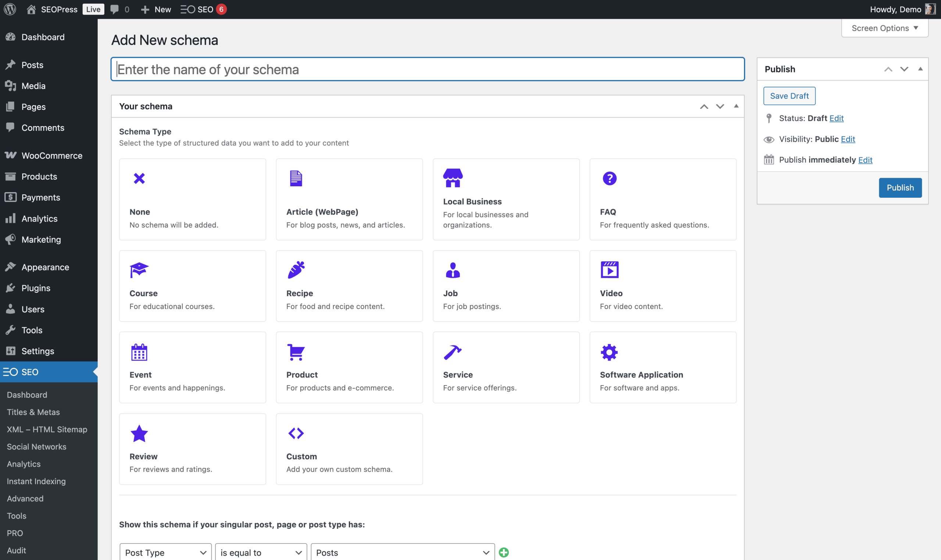Open the Post Type condition dropdown

(x=165, y=552)
